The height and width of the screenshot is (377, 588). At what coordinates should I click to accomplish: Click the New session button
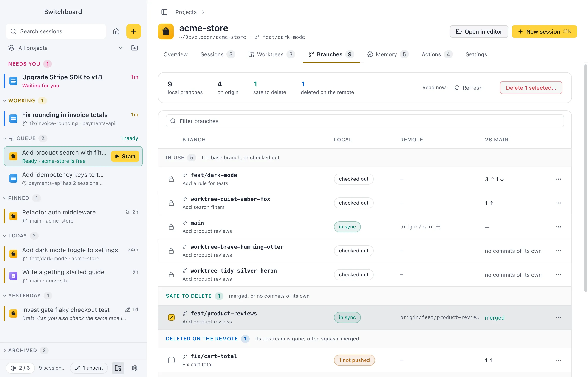point(544,31)
